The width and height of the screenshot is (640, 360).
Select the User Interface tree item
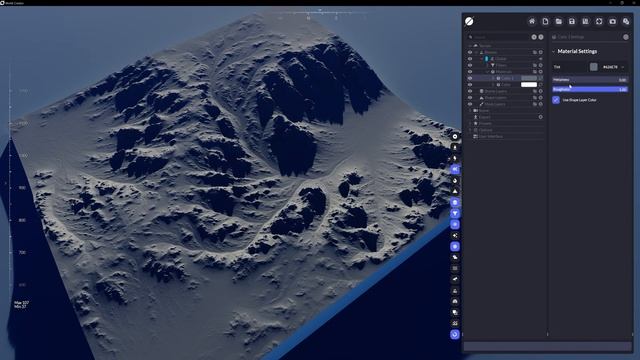coord(491,137)
